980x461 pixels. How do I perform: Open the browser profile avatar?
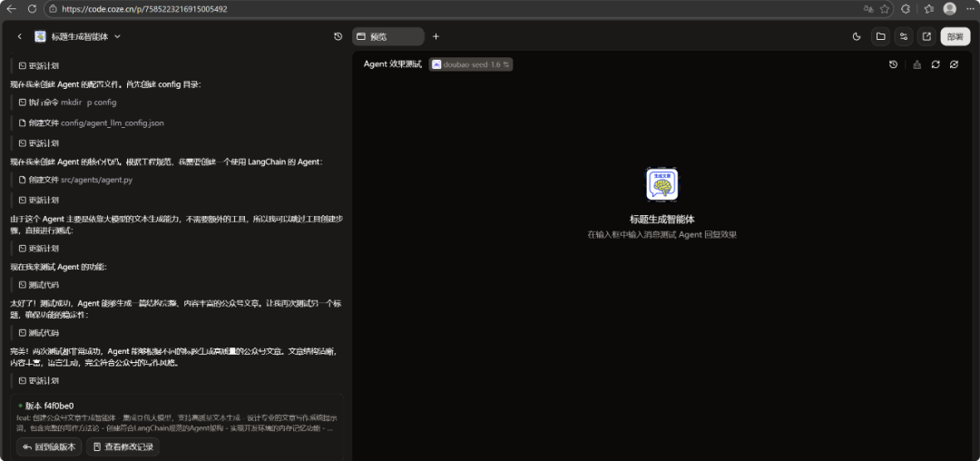[x=949, y=9]
